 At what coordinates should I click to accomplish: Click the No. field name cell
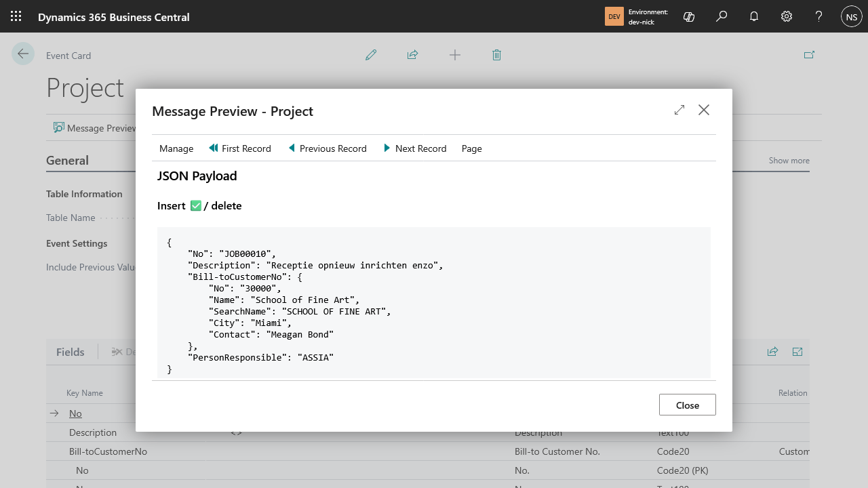point(522,470)
